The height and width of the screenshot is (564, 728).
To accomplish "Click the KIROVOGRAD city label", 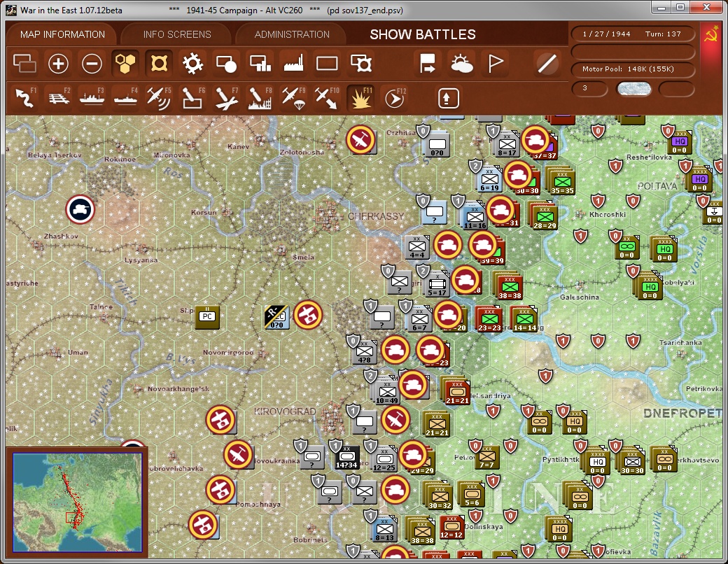I will point(285,411).
